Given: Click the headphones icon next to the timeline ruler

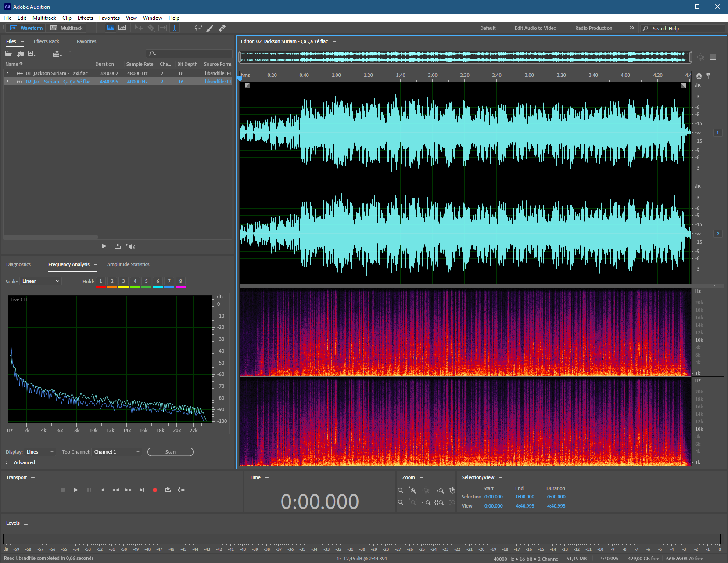Looking at the screenshot, I should [x=699, y=76].
